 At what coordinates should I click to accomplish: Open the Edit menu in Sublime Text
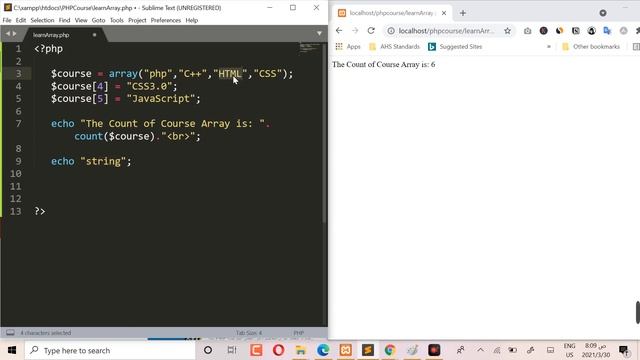[21, 20]
